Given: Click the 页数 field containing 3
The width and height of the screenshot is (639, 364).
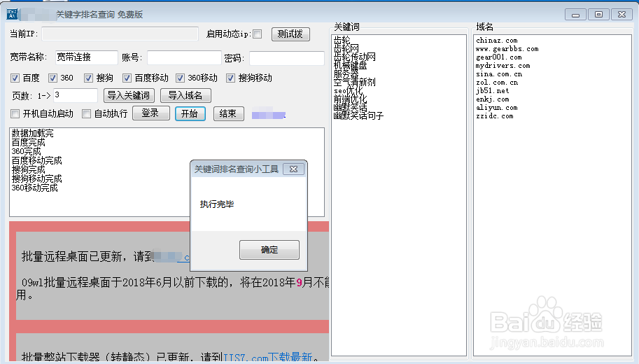Looking at the screenshot, I should click(x=76, y=95).
